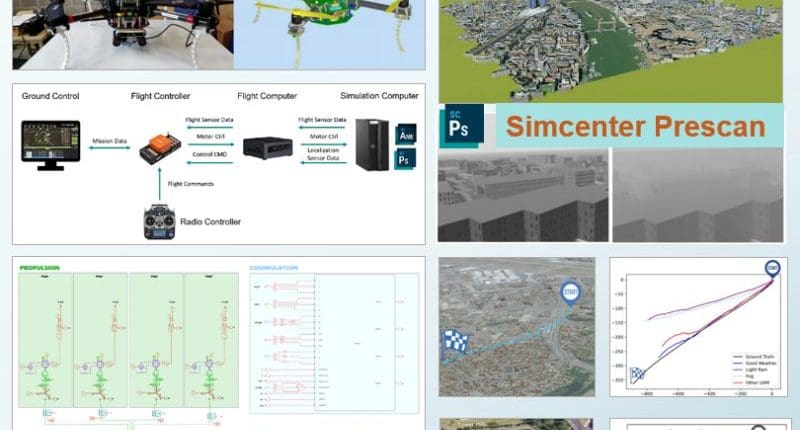Click "Flight Sensor Data" beside Simulation Computer
Screen dimensions: 800x430
(x=322, y=119)
